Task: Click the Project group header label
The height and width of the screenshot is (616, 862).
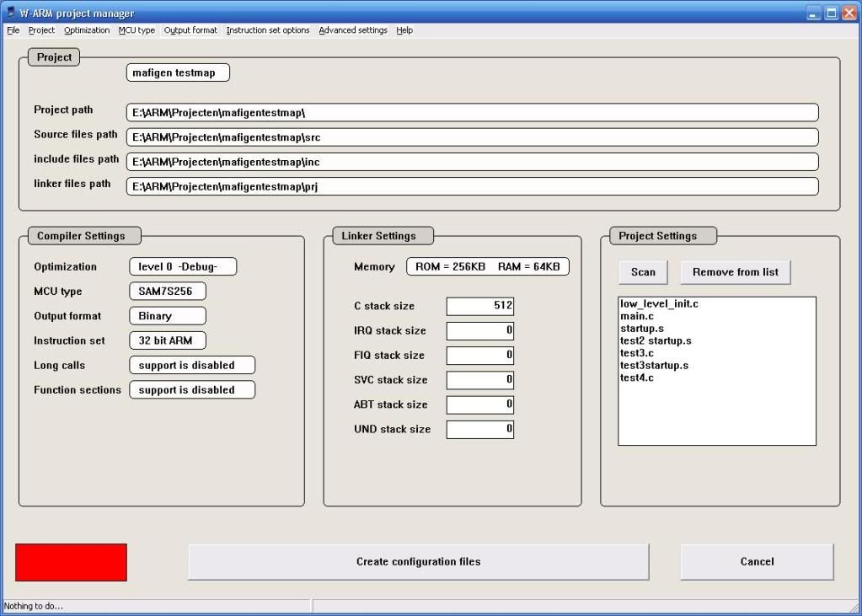Action: [x=54, y=57]
